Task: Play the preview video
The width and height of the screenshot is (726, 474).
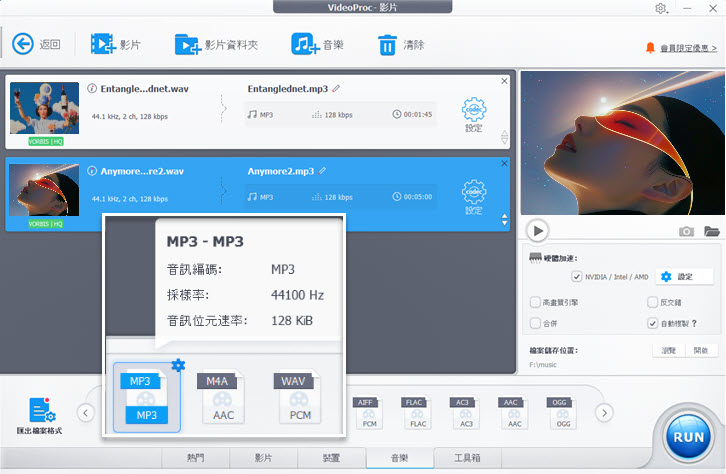Action: (x=538, y=231)
